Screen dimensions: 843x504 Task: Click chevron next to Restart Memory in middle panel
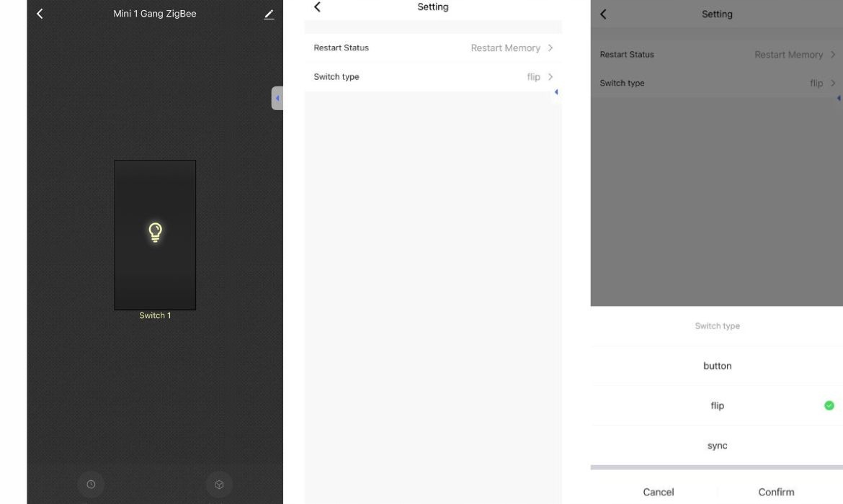[550, 48]
